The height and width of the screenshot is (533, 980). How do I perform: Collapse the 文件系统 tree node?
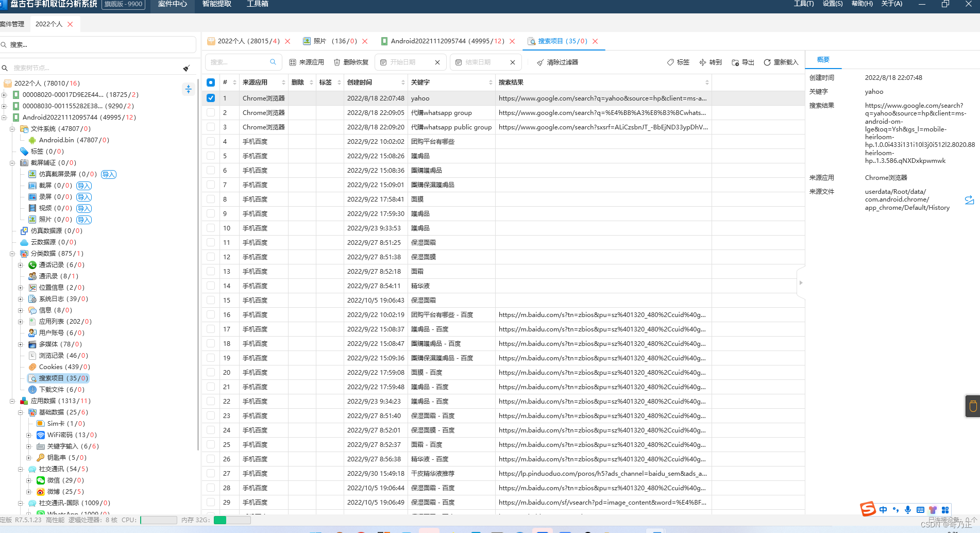click(x=12, y=129)
